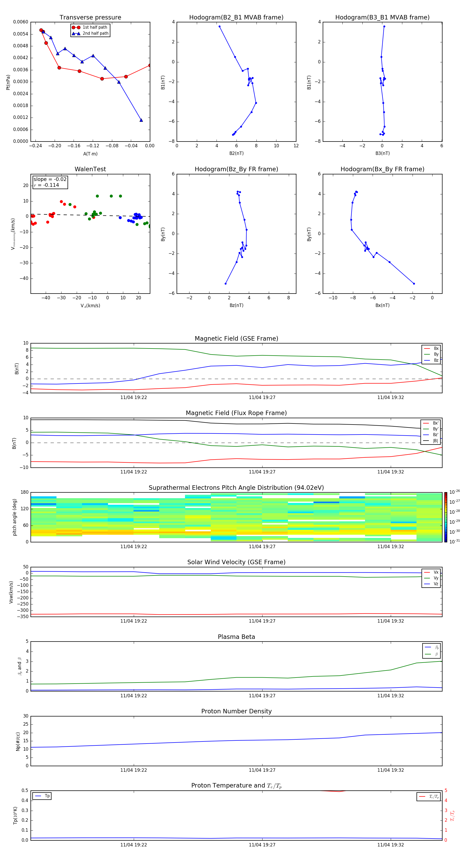Click "11/04 19:22" tick under Plasma Beta
473x868 pixels.
(134, 695)
